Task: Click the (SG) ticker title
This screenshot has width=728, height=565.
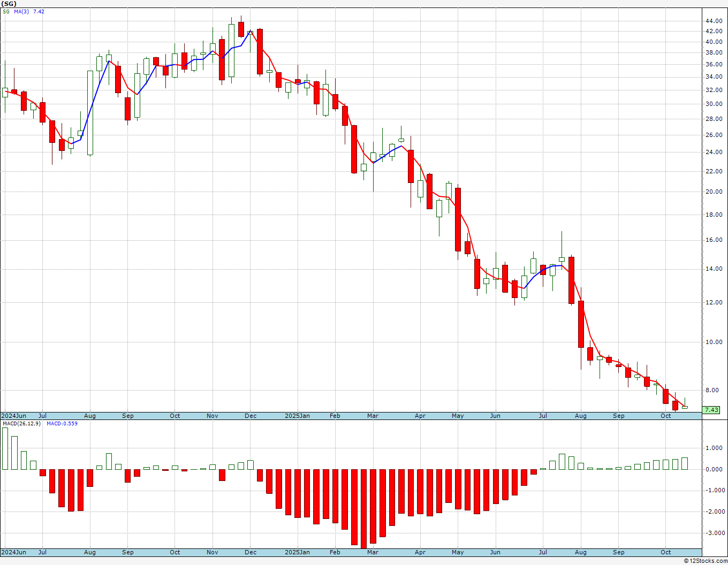Action: (x=8, y=4)
